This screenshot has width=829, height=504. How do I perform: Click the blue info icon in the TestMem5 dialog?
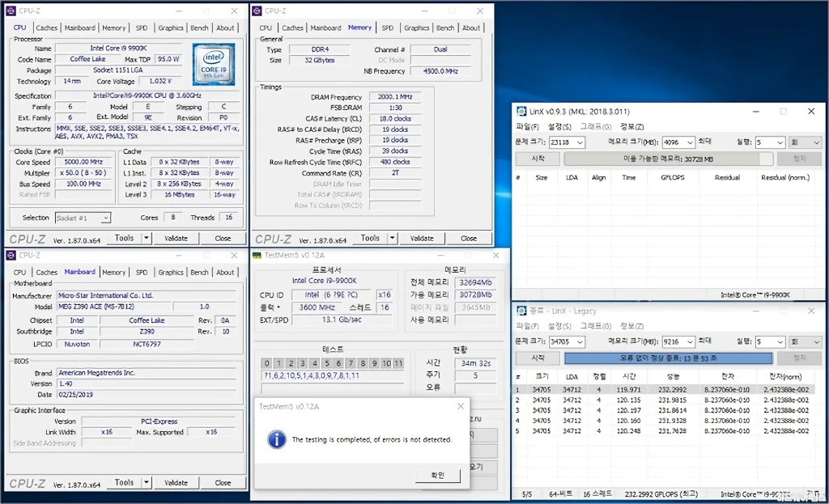click(277, 439)
